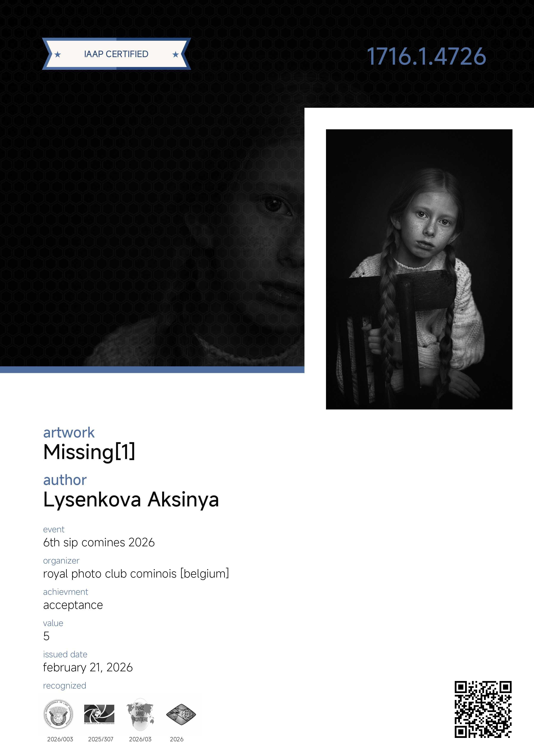The width and height of the screenshot is (534, 756).
Task: Click the event text 6th sip comines 2026
Action: [x=99, y=543]
